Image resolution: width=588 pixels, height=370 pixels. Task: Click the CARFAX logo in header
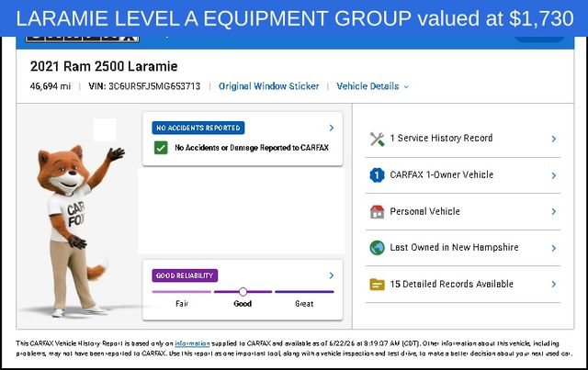82,39
